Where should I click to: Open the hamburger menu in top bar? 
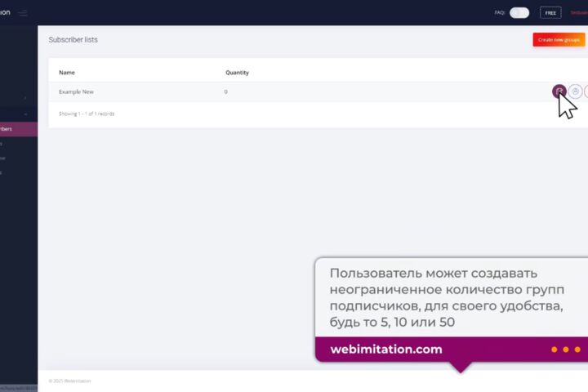pos(23,13)
